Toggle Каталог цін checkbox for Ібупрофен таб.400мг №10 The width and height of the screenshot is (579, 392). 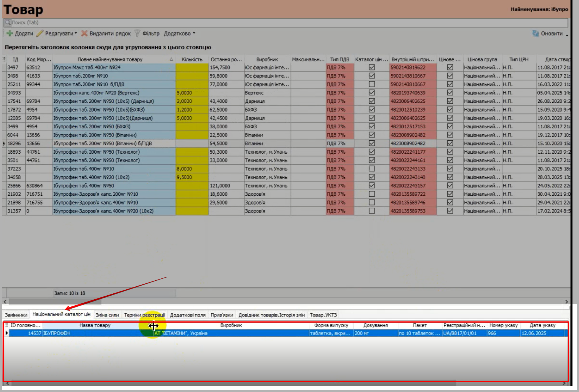point(372,169)
